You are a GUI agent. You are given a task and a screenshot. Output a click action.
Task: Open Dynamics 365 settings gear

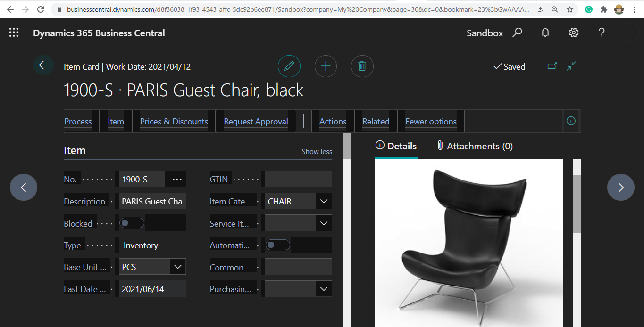click(573, 33)
